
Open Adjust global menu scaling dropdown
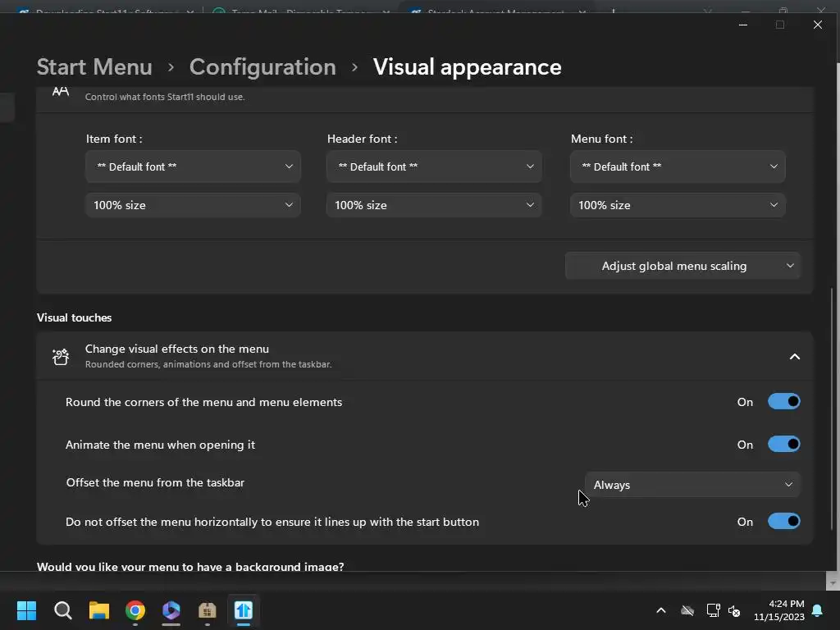pos(682,266)
